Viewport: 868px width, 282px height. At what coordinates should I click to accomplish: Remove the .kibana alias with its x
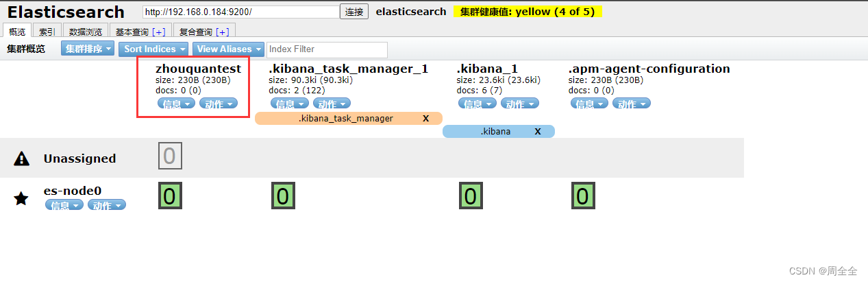pyautogui.click(x=538, y=131)
